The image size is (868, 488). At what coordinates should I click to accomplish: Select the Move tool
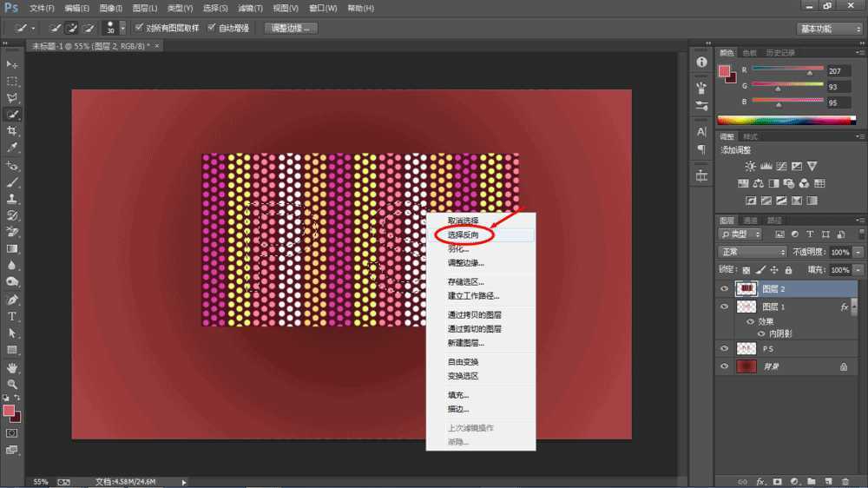pos(12,64)
